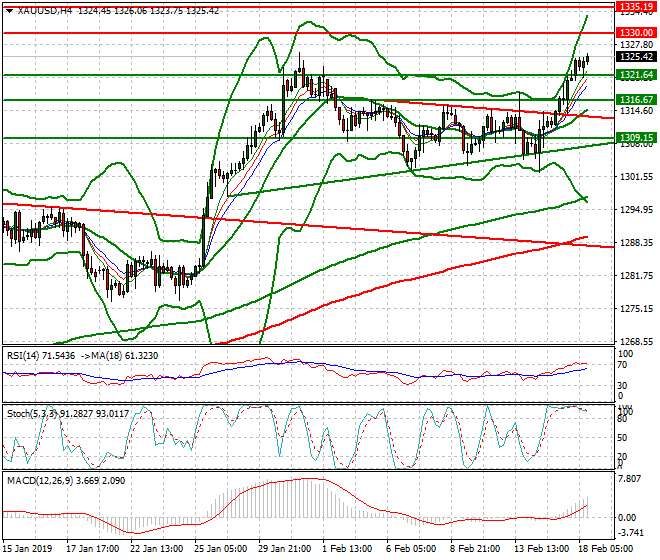The height and width of the screenshot is (560, 660).
Task: Click the 1294.95 price scale value
Action: pos(637,210)
